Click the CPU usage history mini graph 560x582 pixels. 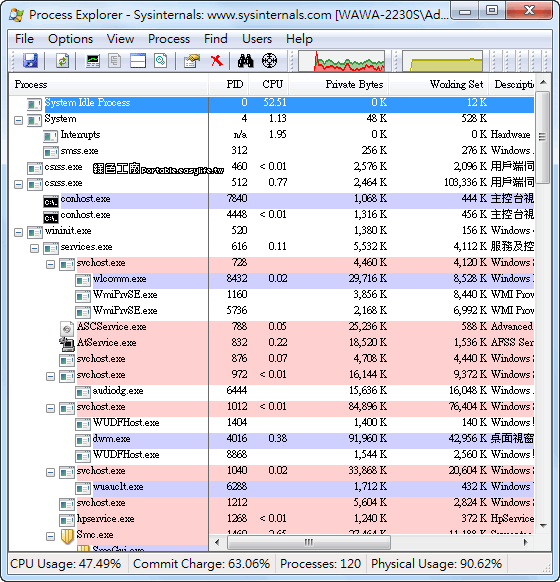pyautogui.click(x=341, y=61)
